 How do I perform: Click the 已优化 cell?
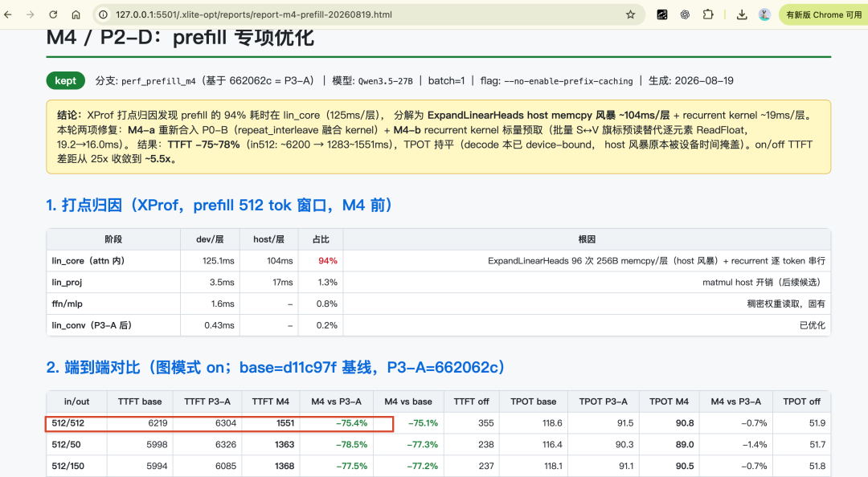587,325
